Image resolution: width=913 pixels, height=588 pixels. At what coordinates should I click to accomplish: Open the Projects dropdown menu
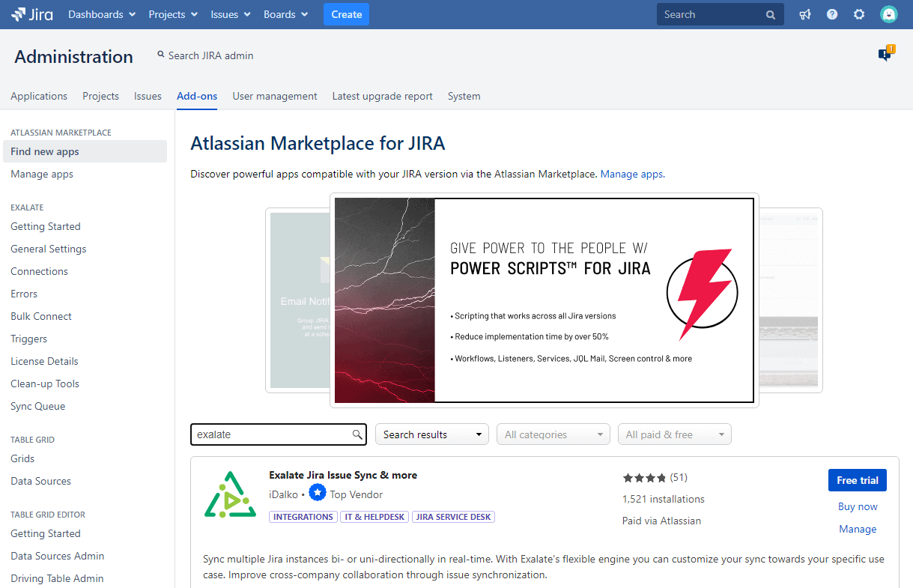(x=173, y=14)
